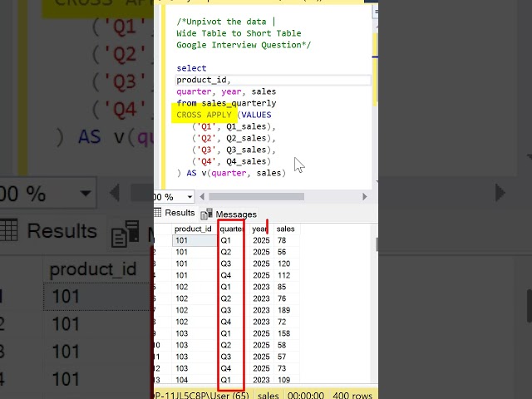
Task: Select the year column header
Action: point(259,229)
